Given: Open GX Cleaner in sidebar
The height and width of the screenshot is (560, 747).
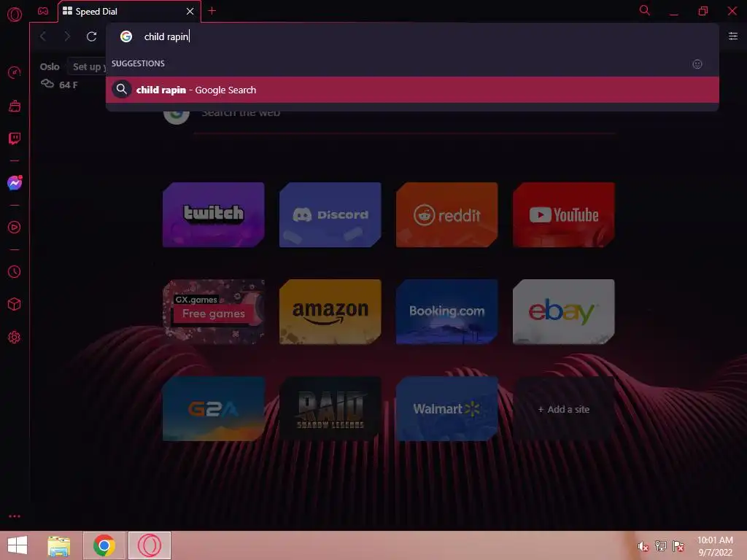Looking at the screenshot, I should [15, 106].
